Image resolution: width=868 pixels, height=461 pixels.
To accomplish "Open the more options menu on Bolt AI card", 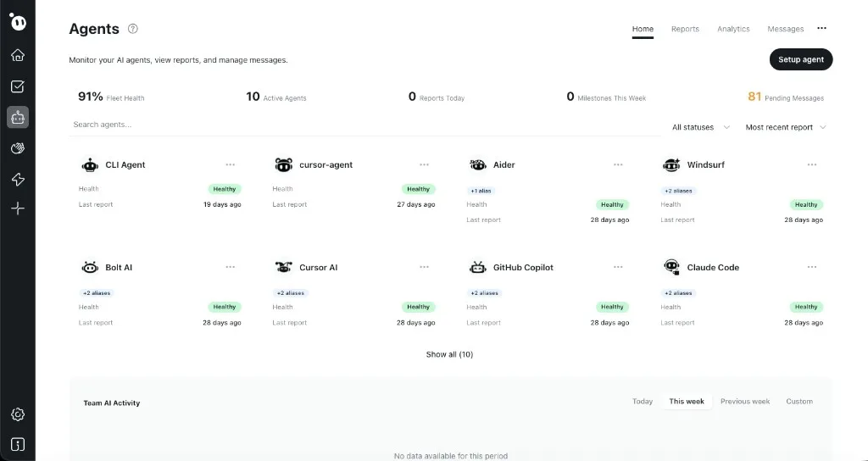I will coord(231,267).
